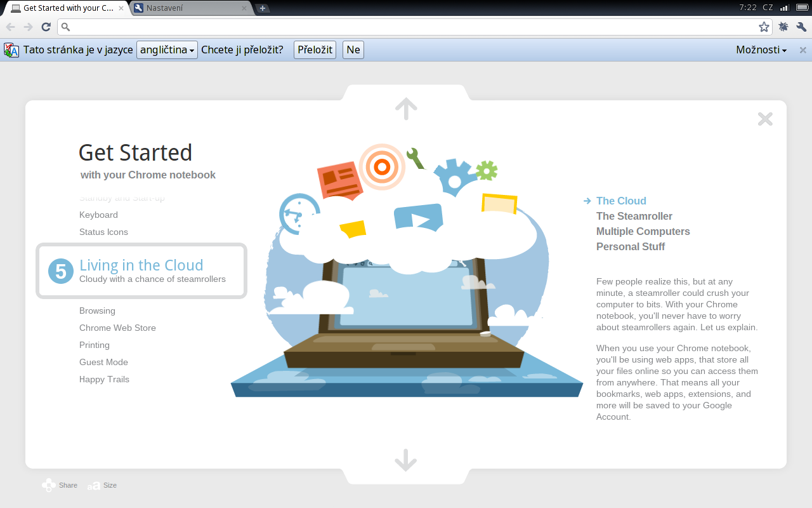Go to previous section with up arrow

406,108
